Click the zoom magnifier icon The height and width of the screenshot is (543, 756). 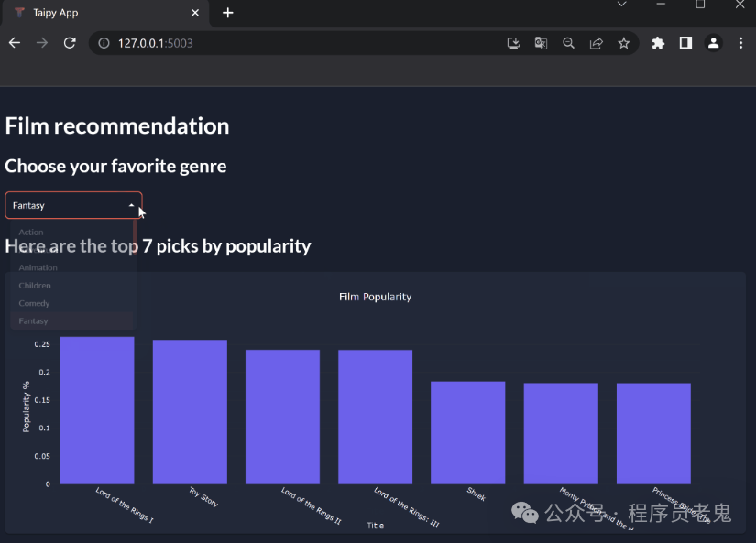pyautogui.click(x=568, y=43)
